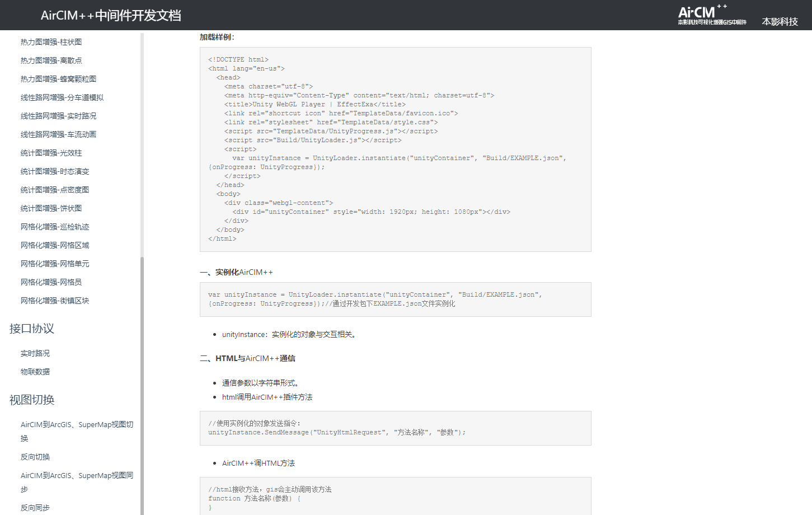The width and height of the screenshot is (812, 515).
Task: Select 统计图增强-时态演变 in sidebar
Action: tap(55, 171)
